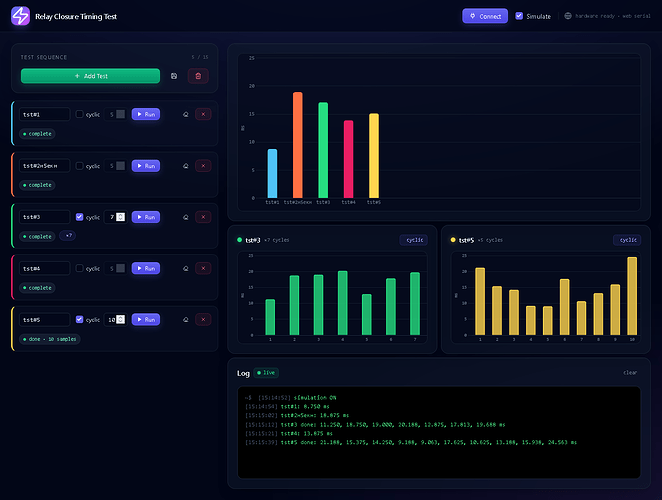The width and height of the screenshot is (662, 500).
Task: Disable cyclic for tst#5
Action: [x=79, y=319]
